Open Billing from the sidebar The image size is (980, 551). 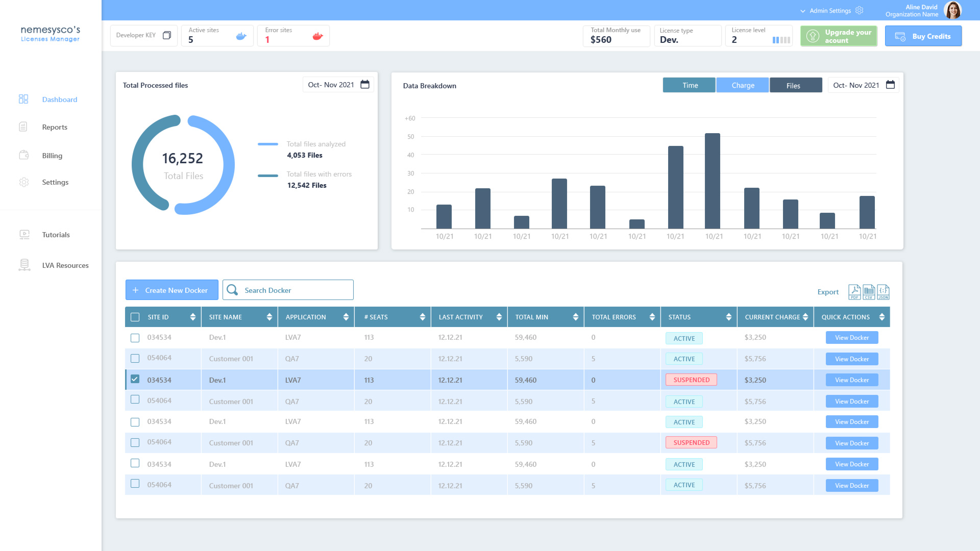[52, 156]
